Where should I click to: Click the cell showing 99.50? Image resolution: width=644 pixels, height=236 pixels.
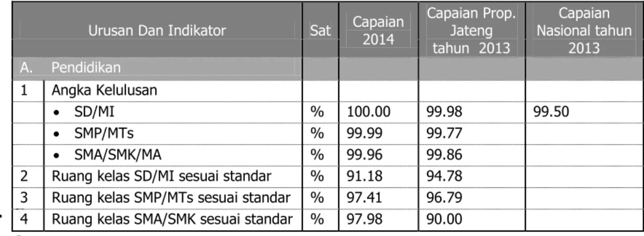[583, 113]
